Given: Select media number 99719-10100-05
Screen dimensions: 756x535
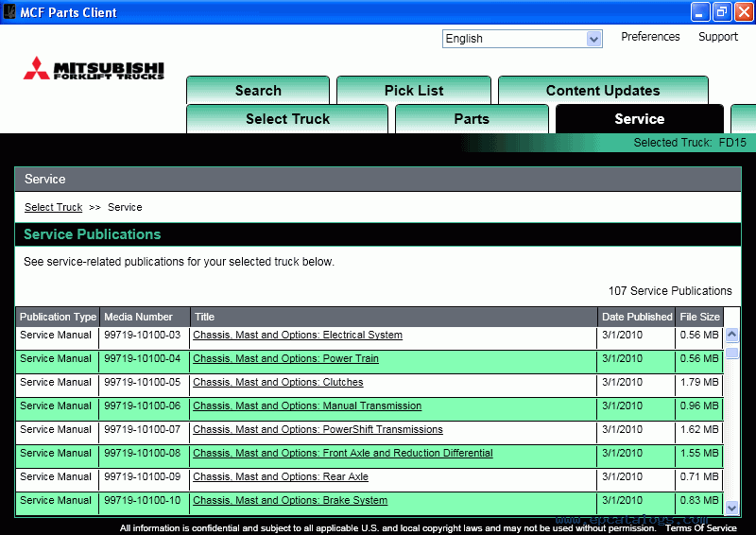Looking at the screenshot, I should click(143, 382).
